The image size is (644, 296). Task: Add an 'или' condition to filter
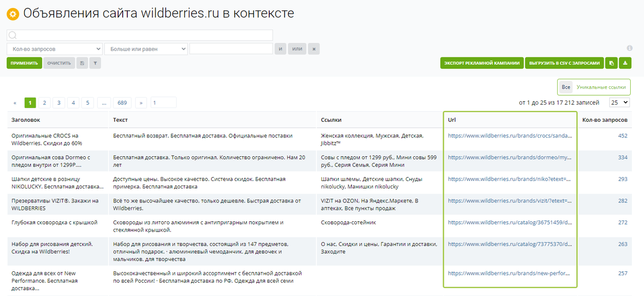(297, 49)
